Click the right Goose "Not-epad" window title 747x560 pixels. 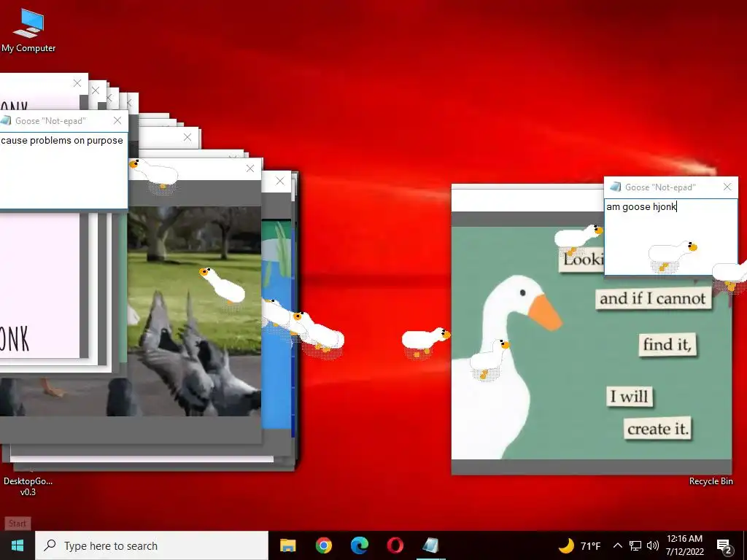[x=660, y=187]
